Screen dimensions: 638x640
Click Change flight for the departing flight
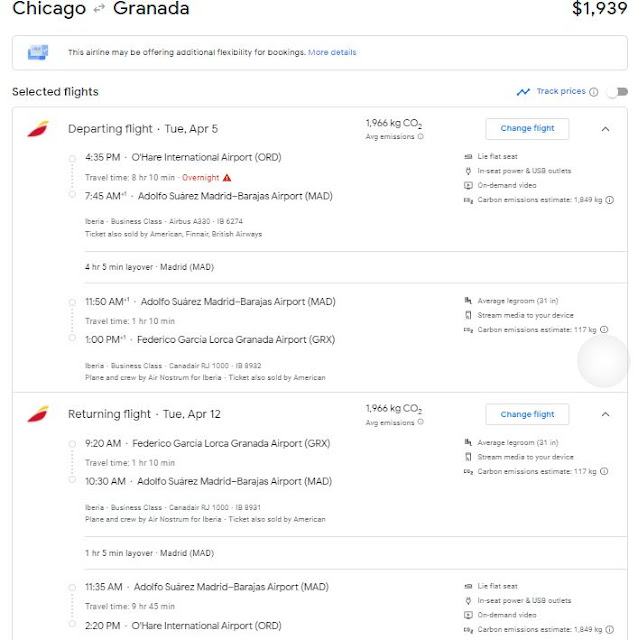pyautogui.click(x=527, y=129)
